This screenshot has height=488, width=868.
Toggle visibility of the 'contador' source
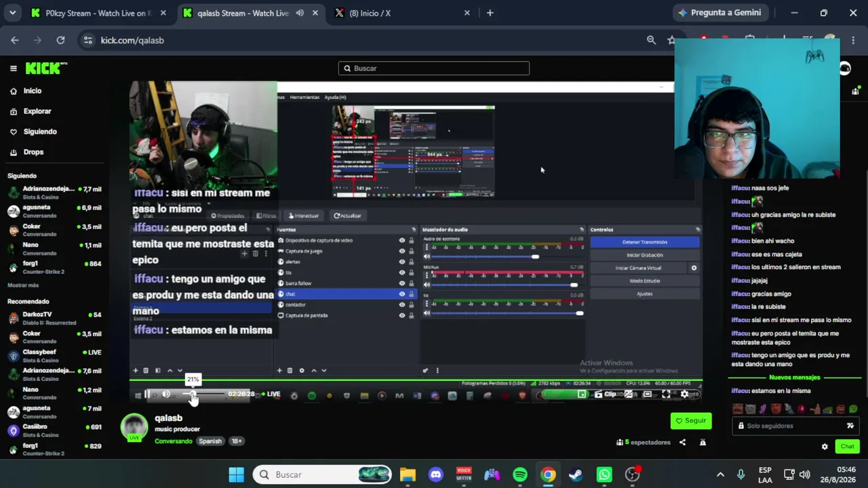coord(402,305)
